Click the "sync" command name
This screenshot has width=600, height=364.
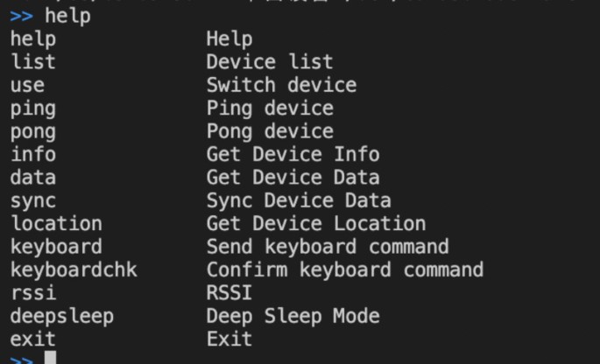33,200
